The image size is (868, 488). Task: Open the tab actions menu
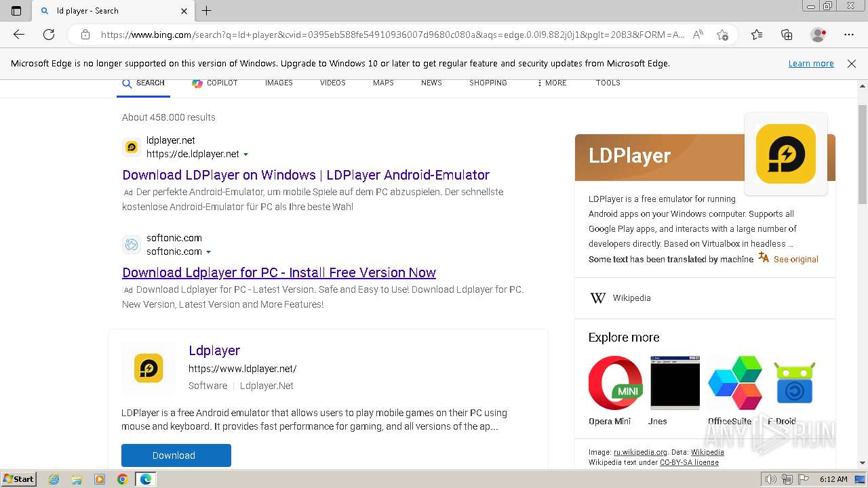[x=16, y=10]
